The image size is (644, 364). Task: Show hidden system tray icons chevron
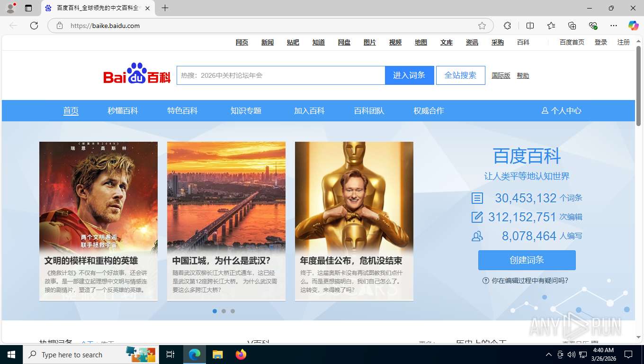[x=549, y=355]
